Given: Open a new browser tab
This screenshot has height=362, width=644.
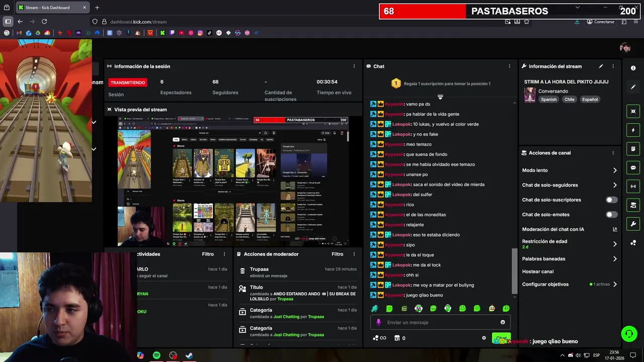Looking at the screenshot, I should 97,8.
